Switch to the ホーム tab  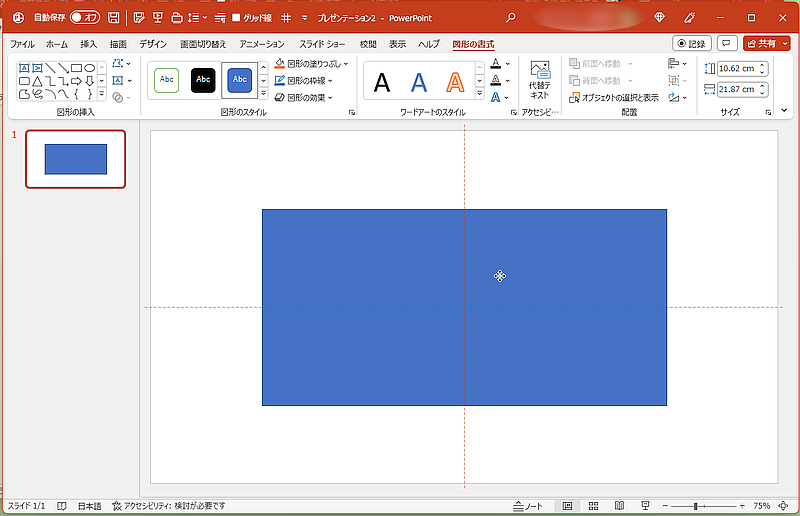57,44
